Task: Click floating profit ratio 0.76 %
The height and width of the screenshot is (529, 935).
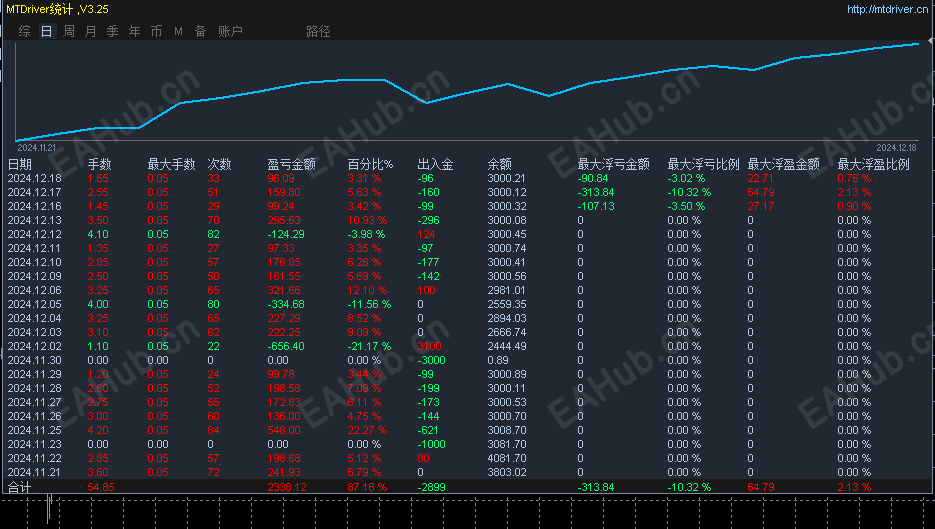Action: [x=854, y=178]
